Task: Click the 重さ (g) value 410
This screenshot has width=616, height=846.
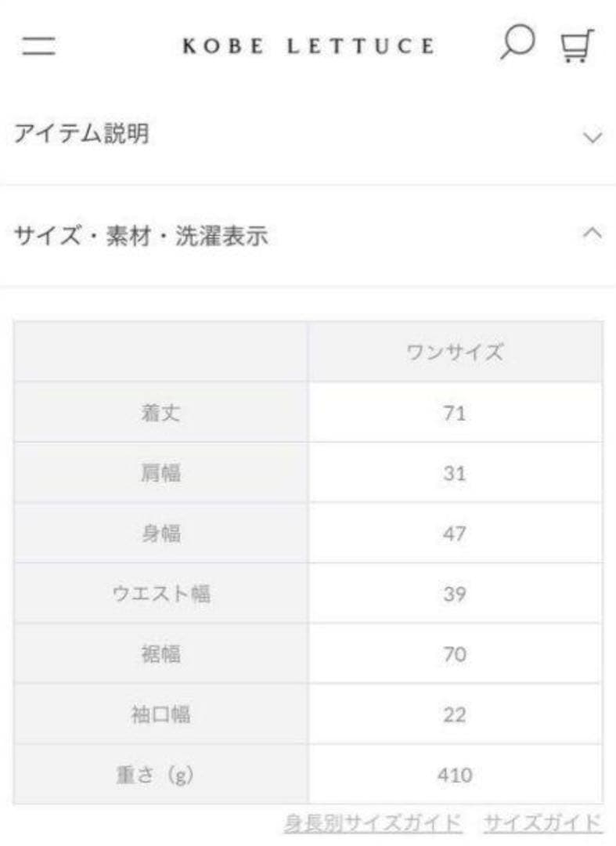Action: point(455,775)
